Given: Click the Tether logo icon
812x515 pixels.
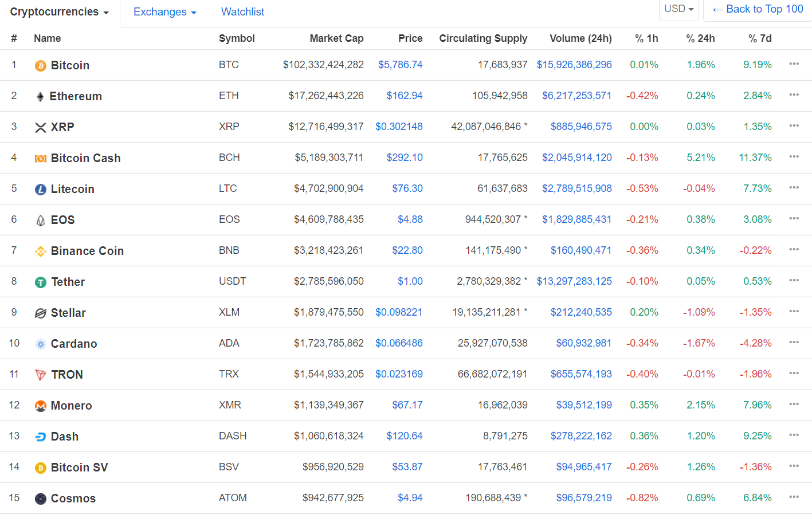Looking at the screenshot, I should coord(40,282).
